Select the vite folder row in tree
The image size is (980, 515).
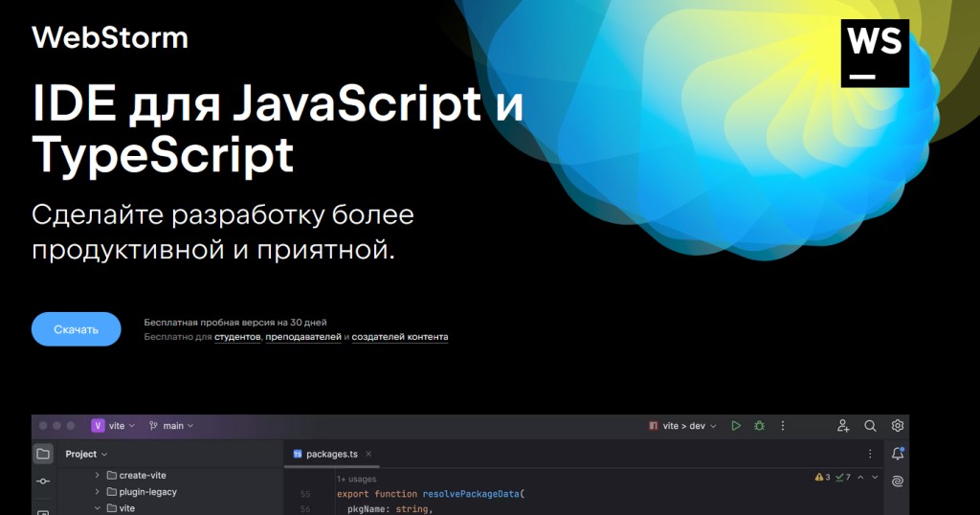click(170, 508)
